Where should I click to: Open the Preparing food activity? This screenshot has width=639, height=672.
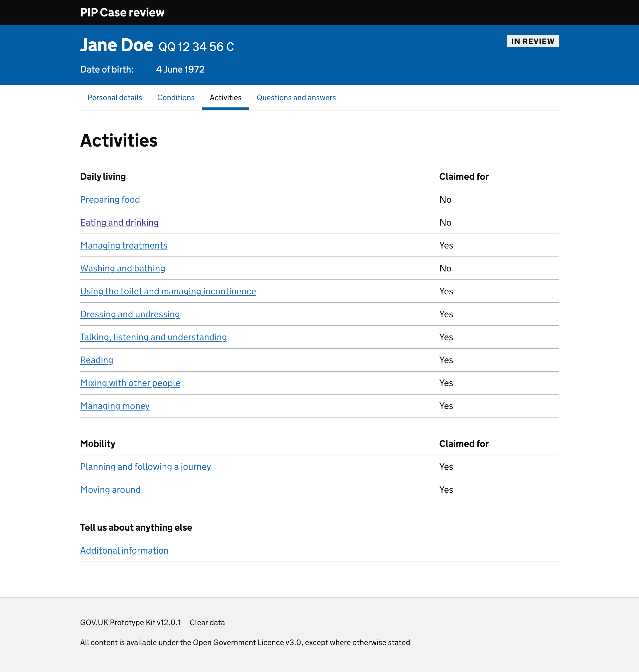(110, 199)
